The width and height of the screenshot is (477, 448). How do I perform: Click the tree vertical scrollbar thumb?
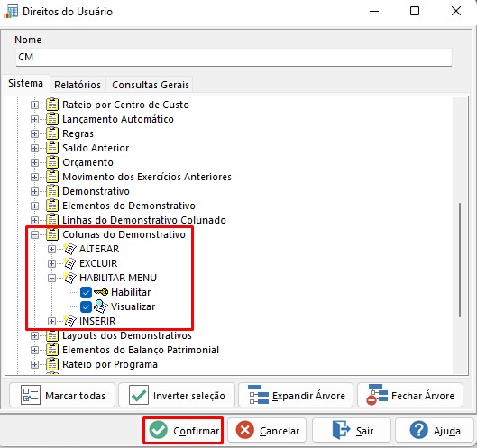coord(460,260)
